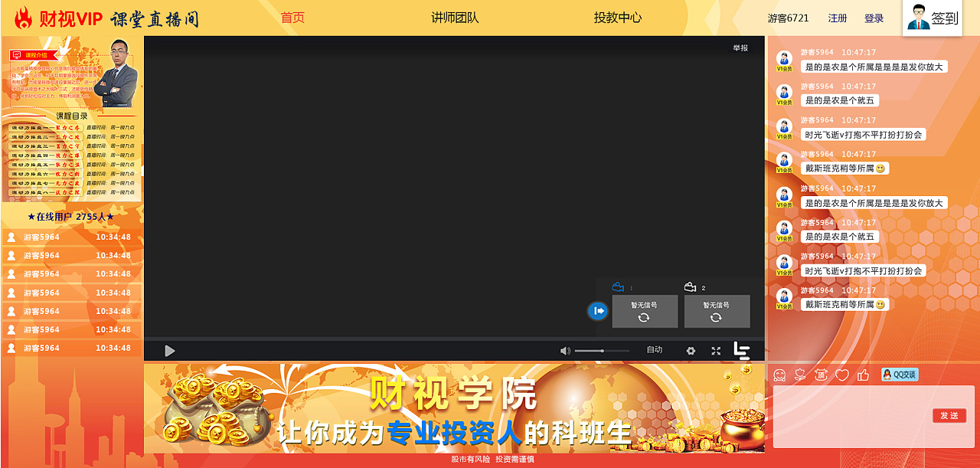Mute audio via the speaker icon
980x468 pixels.
click(565, 350)
